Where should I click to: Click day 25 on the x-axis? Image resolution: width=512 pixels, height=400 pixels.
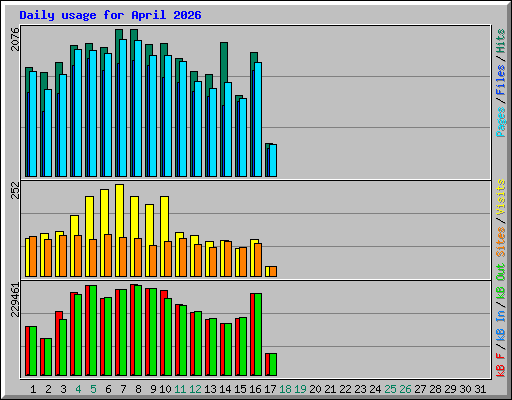[390, 389]
